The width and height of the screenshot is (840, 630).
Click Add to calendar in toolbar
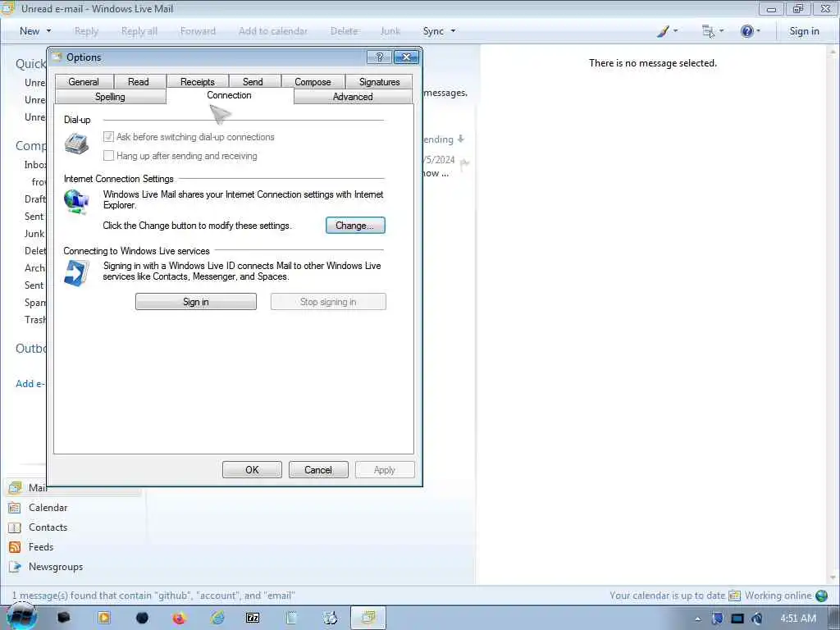[272, 31]
